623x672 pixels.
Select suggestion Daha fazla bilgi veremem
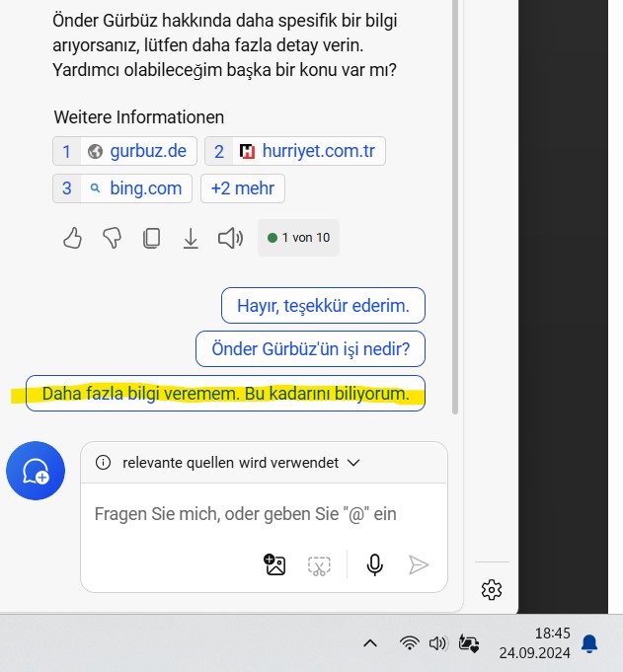pyautogui.click(x=225, y=394)
